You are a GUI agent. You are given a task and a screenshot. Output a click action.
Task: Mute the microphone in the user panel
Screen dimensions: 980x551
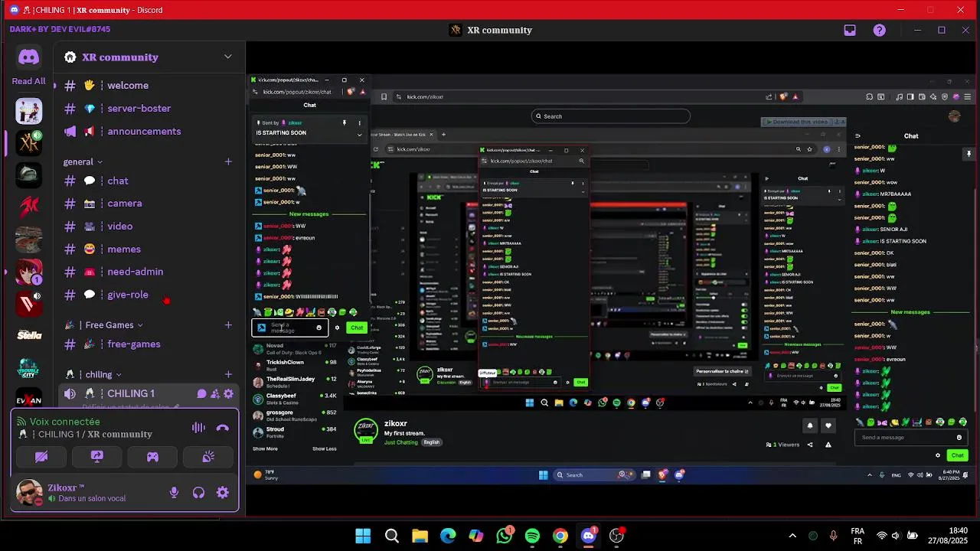pyautogui.click(x=174, y=493)
